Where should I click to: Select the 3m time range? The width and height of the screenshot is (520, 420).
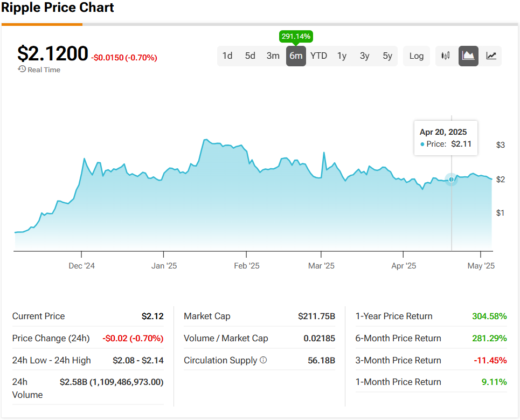pos(273,56)
